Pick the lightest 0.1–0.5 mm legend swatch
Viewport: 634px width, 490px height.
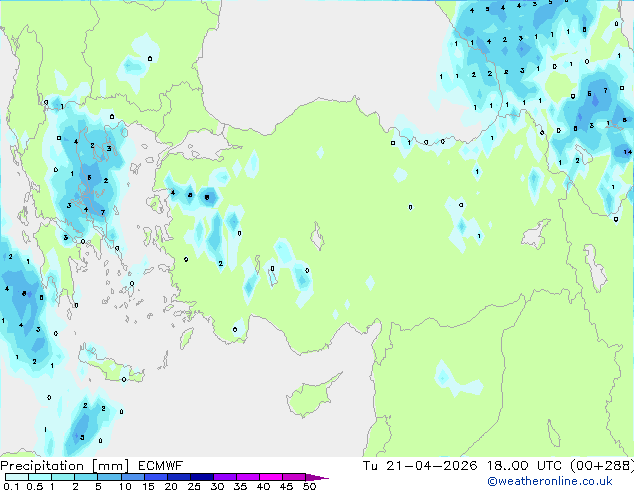click(17, 477)
